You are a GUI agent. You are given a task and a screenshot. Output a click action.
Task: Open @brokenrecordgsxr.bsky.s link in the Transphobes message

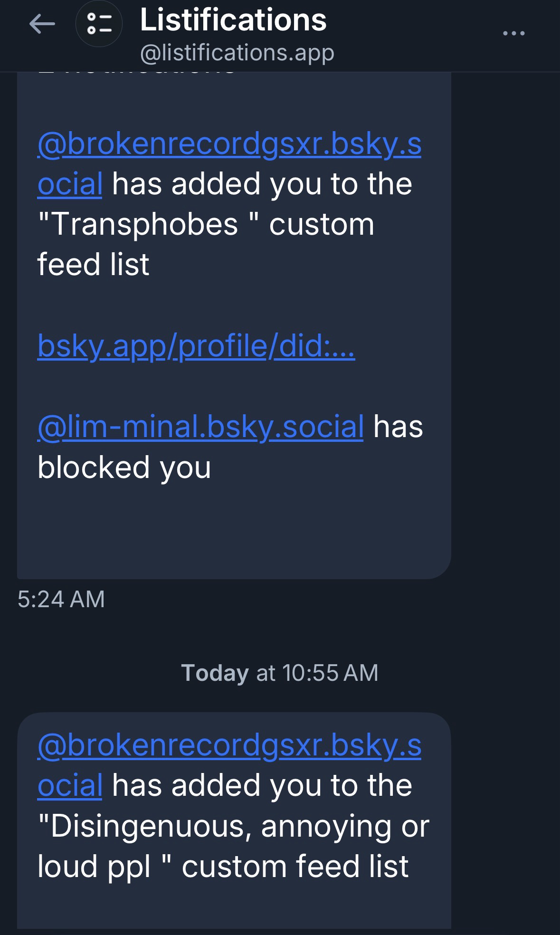(229, 144)
